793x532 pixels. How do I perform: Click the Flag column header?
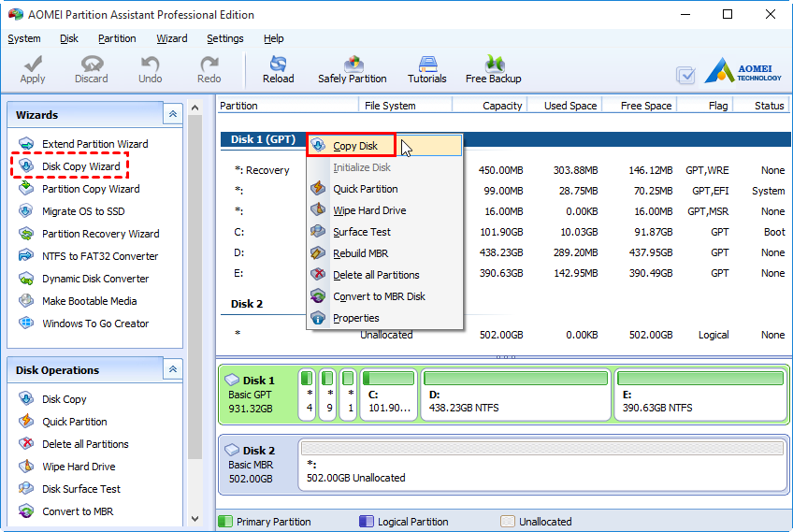[705, 106]
